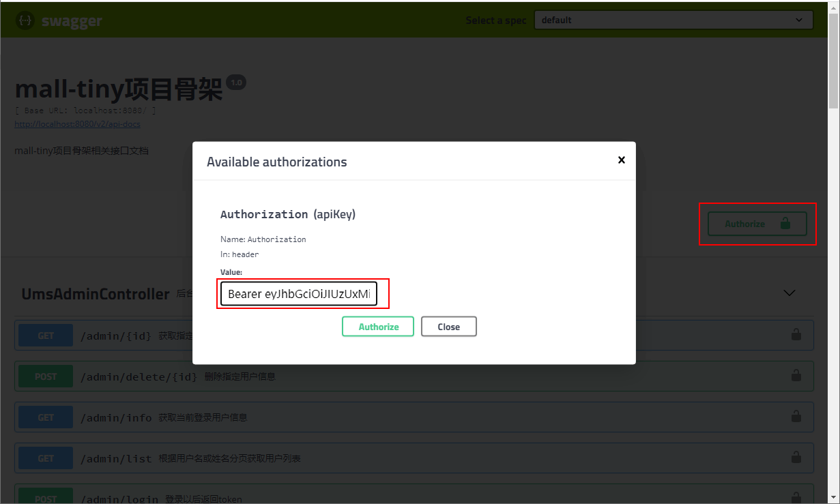The height and width of the screenshot is (504, 840).
Task: Click the UmsAdminController section title
Action: 96,294
